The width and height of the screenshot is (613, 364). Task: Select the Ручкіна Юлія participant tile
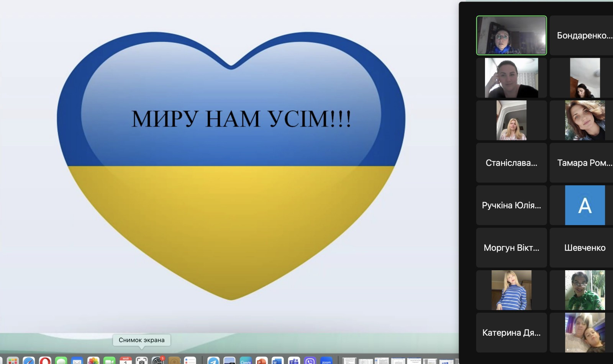click(x=511, y=205)
